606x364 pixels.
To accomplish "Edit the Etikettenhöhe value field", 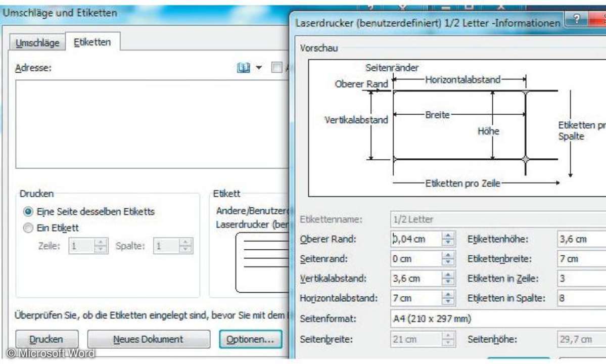I will click(x=582, y=239).
